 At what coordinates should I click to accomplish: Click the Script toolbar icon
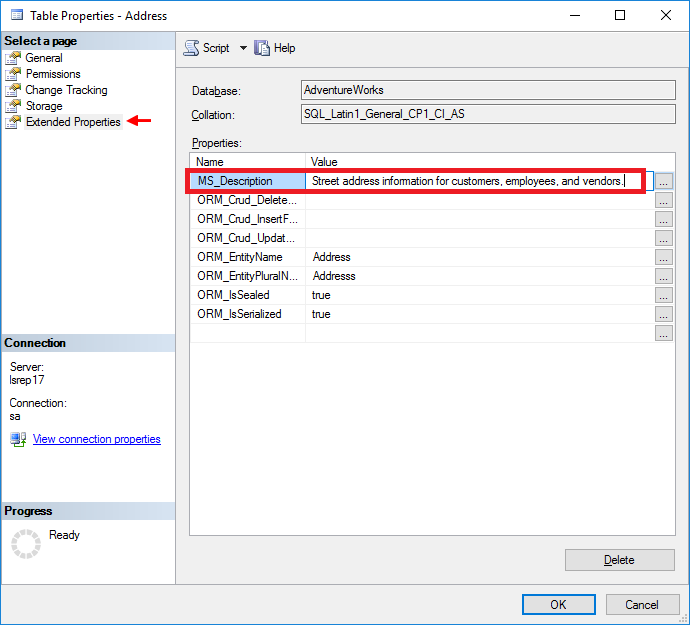pyautogui.click(x=191, y=48)
